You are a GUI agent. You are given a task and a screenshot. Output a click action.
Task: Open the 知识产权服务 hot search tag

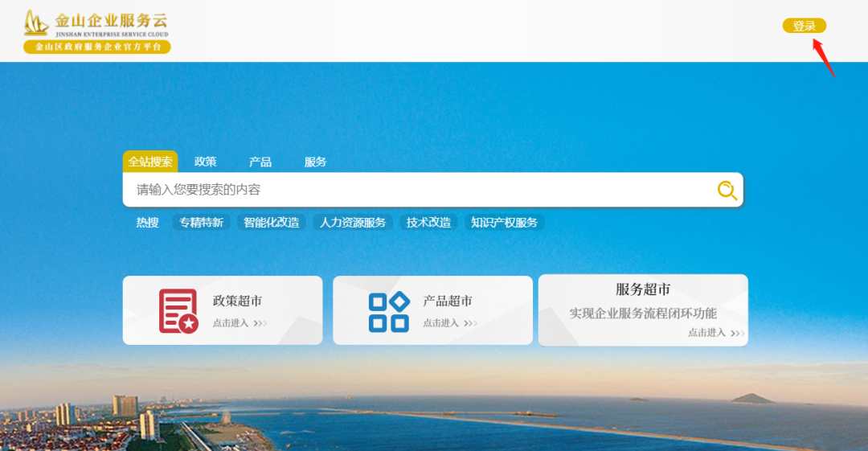pyautogui.click(x=504, y=223)
